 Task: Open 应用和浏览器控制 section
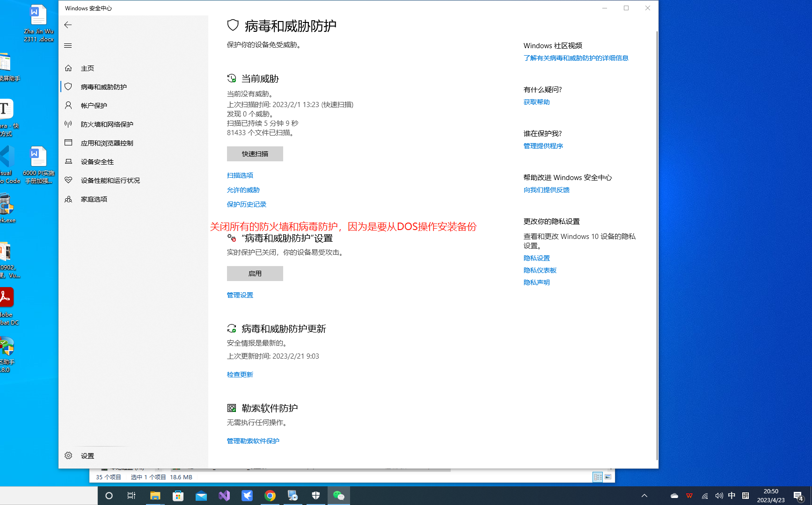(x=107, y=143)
